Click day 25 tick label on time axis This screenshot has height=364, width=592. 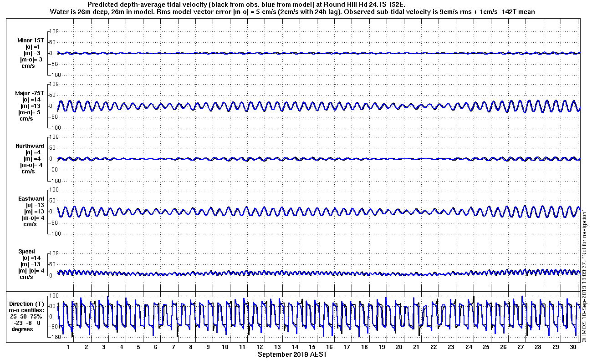pos(486,347)
